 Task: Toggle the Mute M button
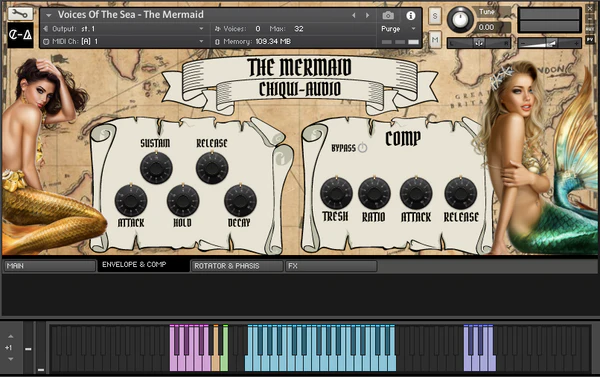tap(435, 40)
